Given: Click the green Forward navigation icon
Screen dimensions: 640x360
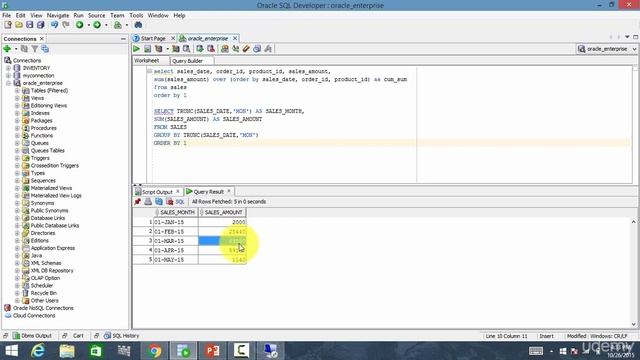Looking at the screenshot, I should tap(97, 25).
